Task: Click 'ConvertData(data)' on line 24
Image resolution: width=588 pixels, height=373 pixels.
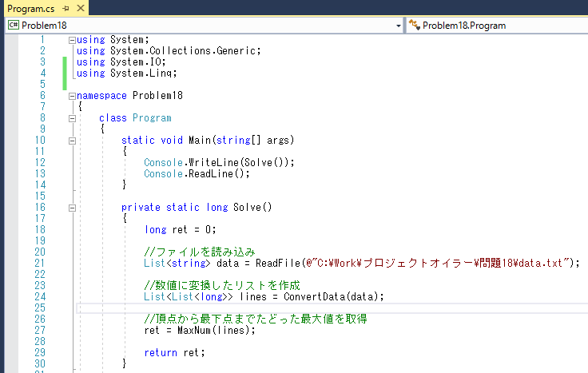Action: pos(331,297)
